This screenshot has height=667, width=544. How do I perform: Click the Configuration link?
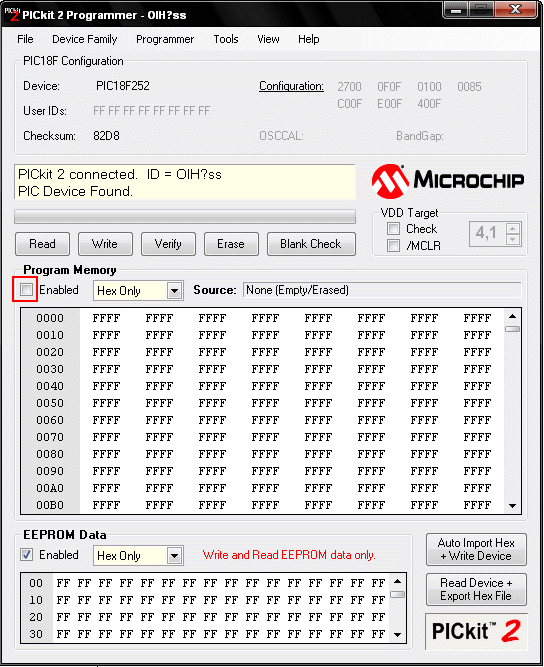pos(291,86)
